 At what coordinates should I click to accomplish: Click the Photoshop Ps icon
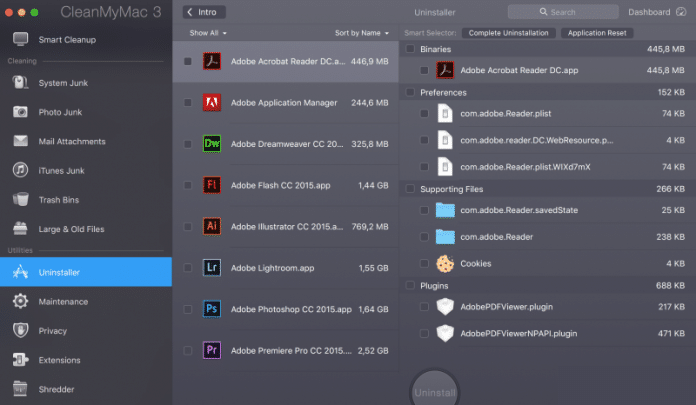212,309
